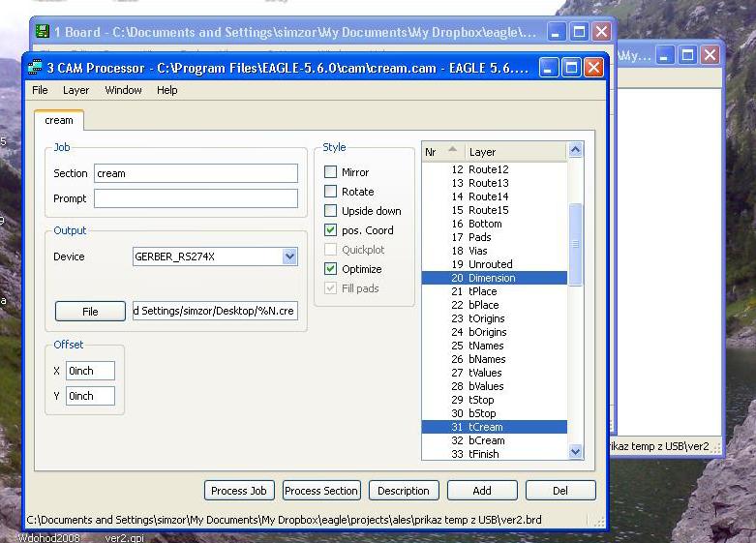Select layer 28 bValues
756x543 pixels.
(x=495, y=386)
